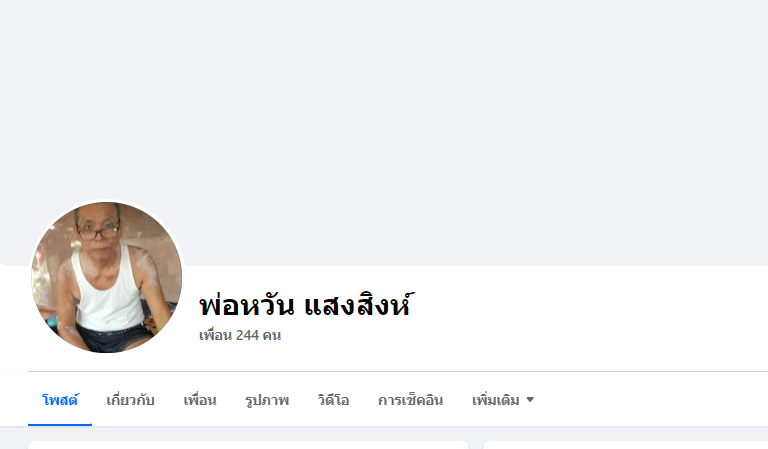Click the number 244 in friends count
The height and width of the screenshot is (449, 768).
[x=247, y=335]
